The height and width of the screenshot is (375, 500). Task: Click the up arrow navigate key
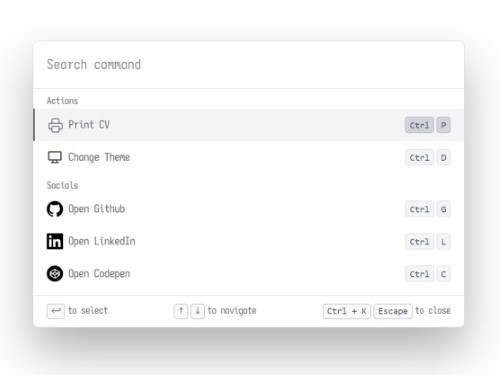[181, 311]
